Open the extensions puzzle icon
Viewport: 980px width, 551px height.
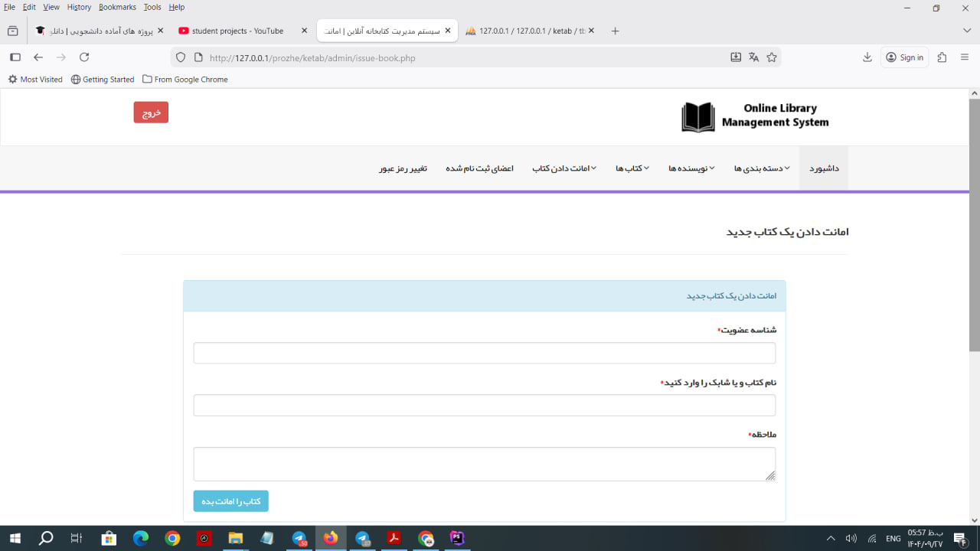click(942, 57)
